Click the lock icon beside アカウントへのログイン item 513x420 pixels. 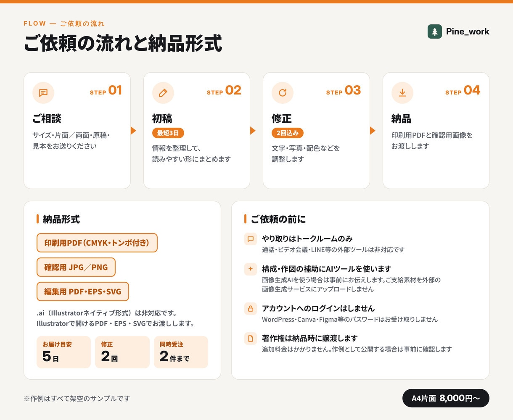[x=251, y=309]
